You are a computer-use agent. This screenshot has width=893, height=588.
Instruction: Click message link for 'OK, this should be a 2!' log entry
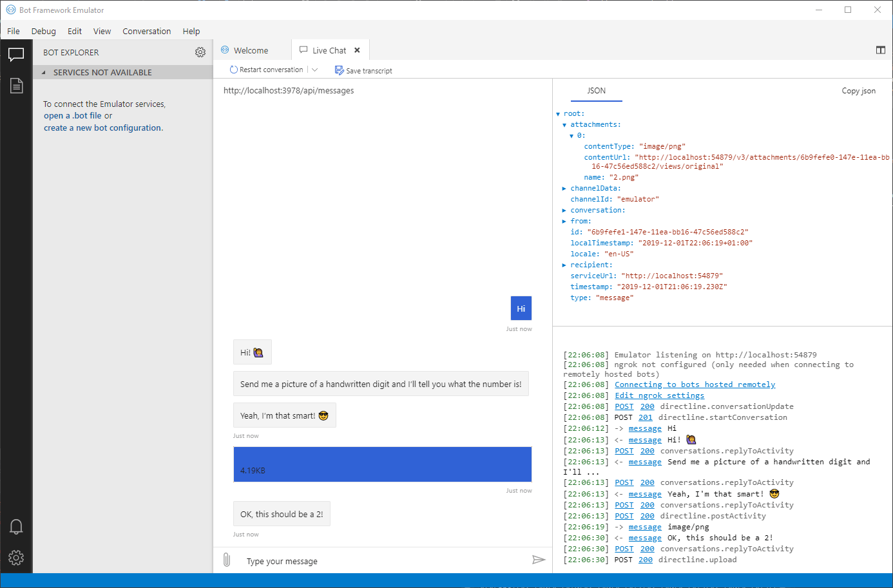[x=645, y=538]
